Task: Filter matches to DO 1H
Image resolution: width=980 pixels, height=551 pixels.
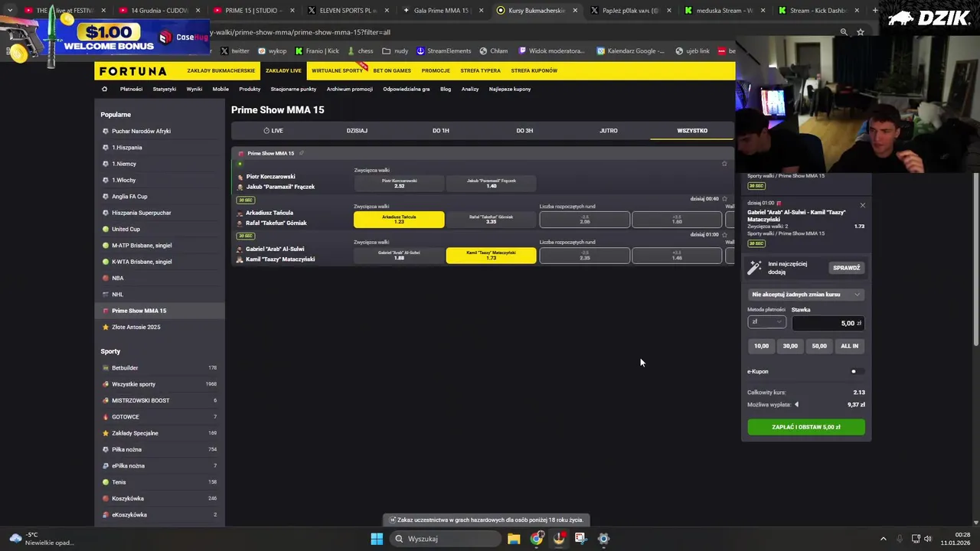Action: click(x=441, y=131)
